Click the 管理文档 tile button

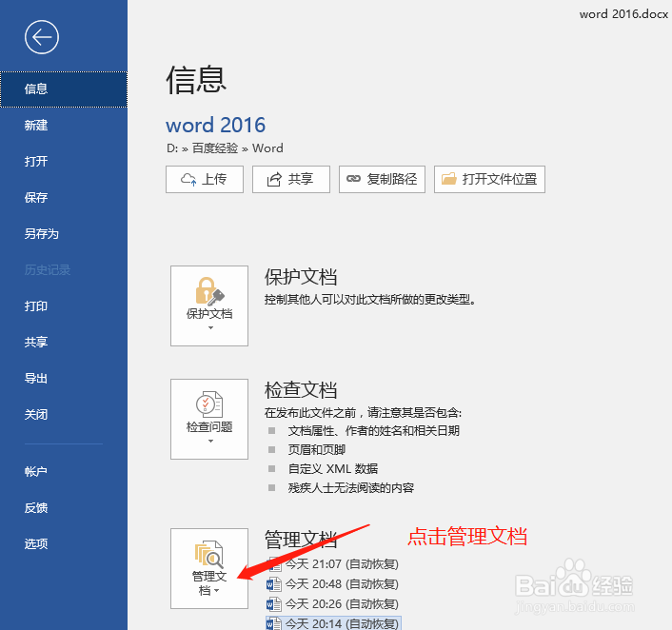pos(209,568)
